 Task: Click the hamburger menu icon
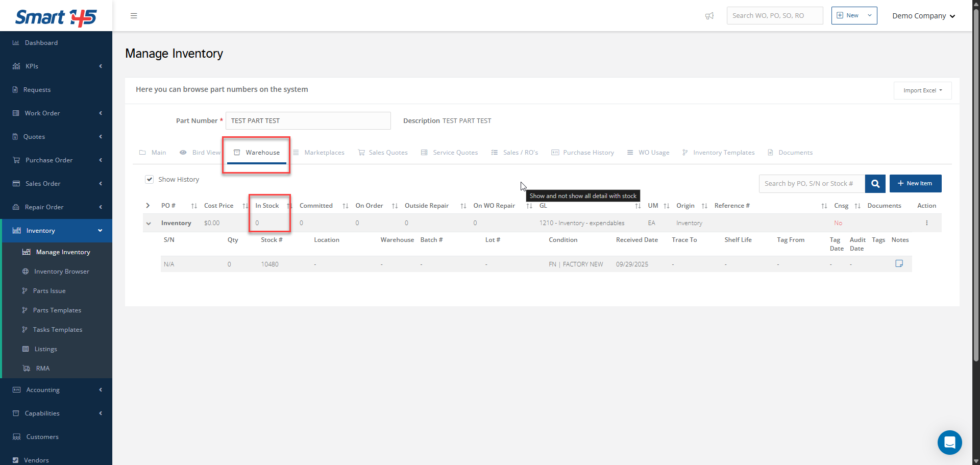134,16
